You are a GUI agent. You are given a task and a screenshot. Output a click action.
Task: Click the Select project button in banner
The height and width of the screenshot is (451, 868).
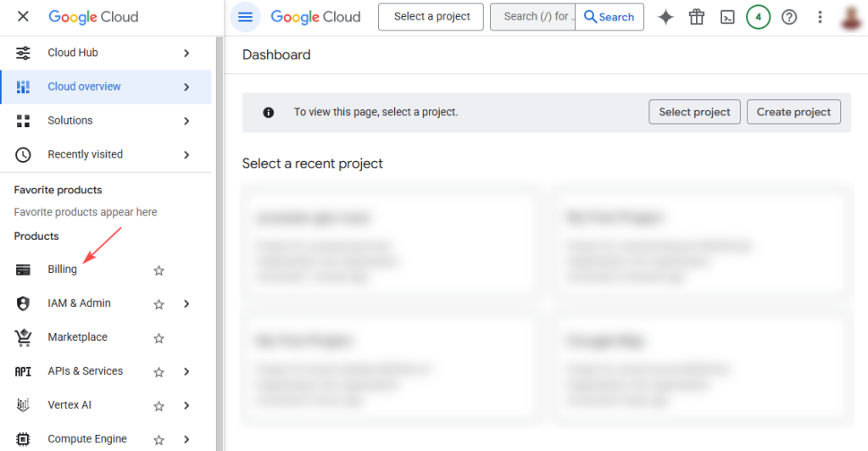694,112
